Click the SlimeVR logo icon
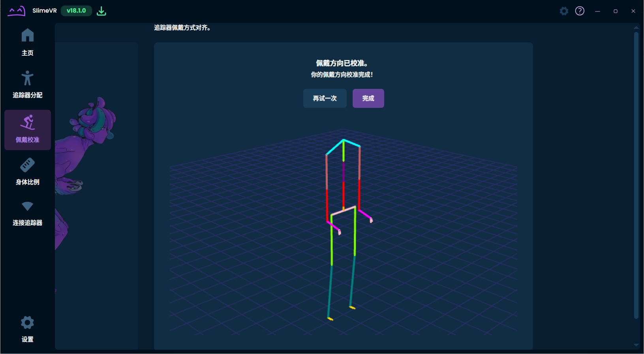Image resolution: width=644 pixels, height=354 pixels. (16, 11)
